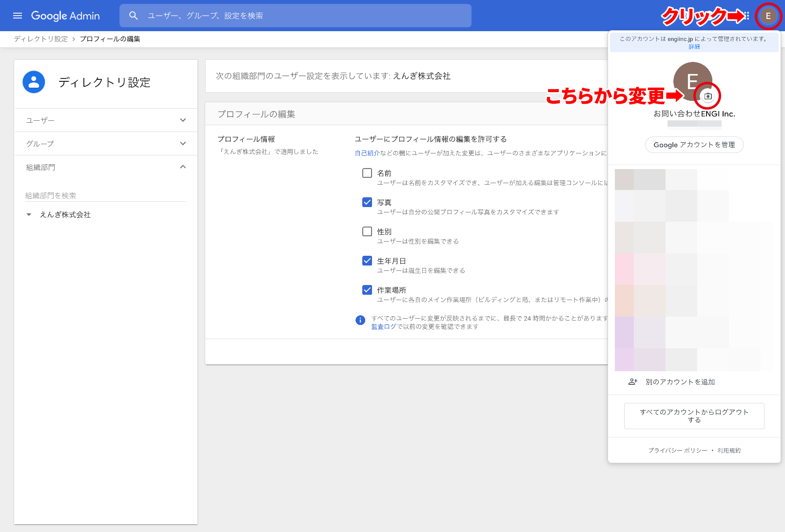The image size is (785, 532).
Task: Click the プロフィール情報 label
Action: [x=246, y=139]
